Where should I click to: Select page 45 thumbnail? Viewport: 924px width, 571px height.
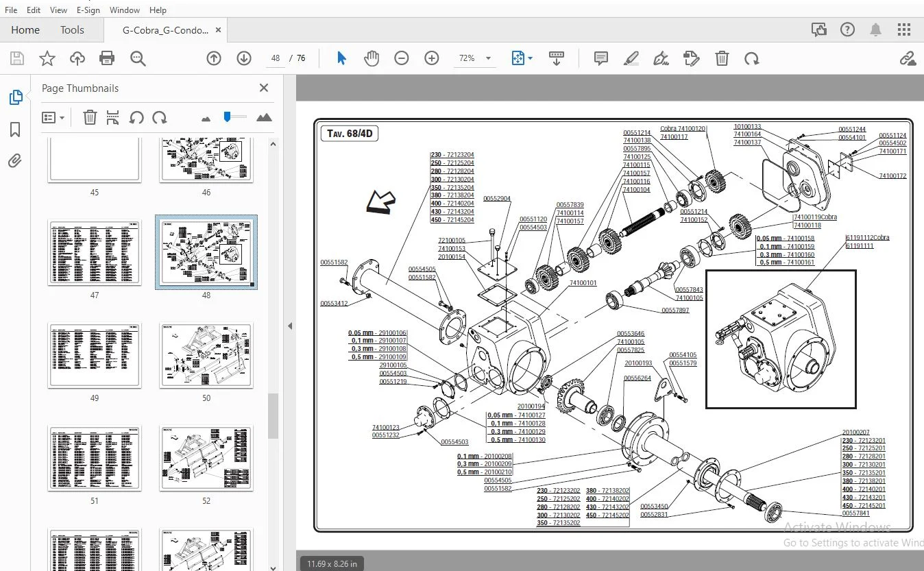pyautogui.click(x=95, y=160)
